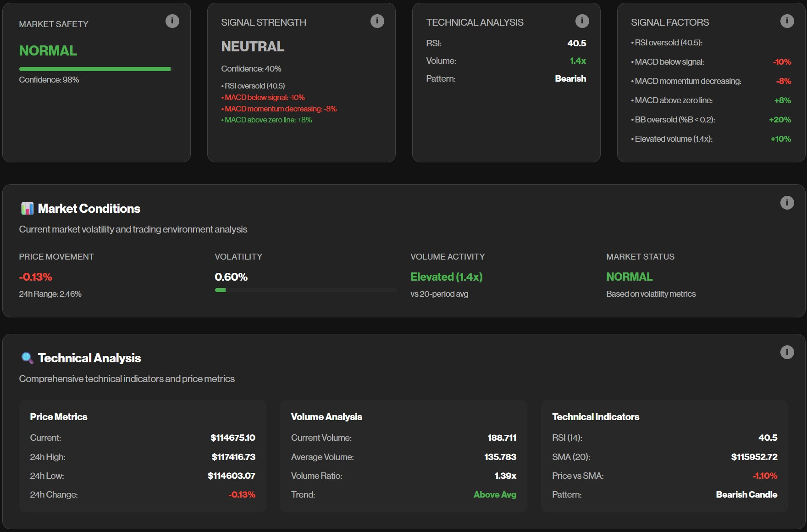Click the magnifier icon beside Technical Analysis

coord(27,358)
